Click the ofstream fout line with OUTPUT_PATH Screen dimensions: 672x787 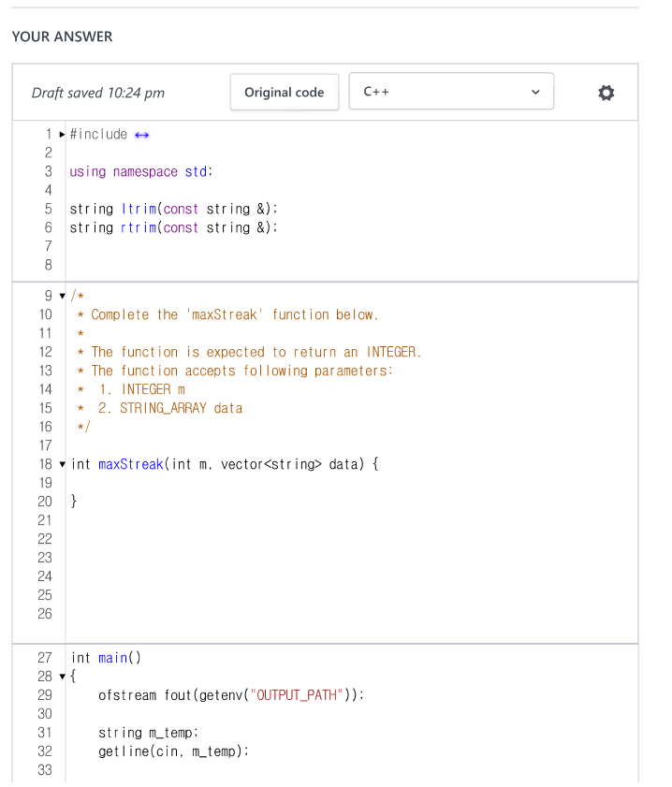coord(231,695)
